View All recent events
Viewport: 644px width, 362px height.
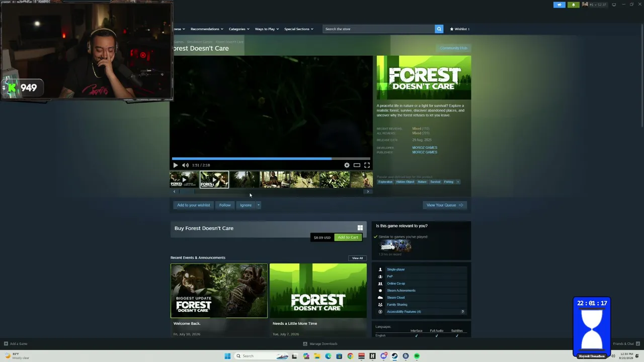click(x=357, y=258)
